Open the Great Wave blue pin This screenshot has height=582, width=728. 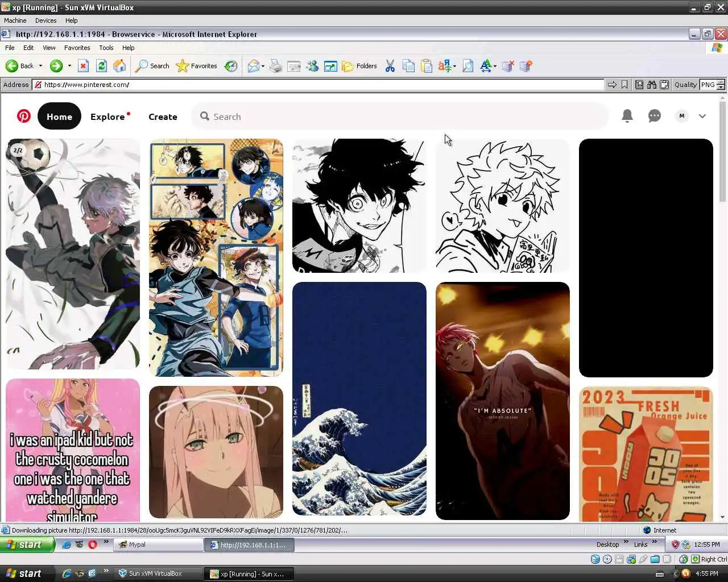pyautogui.click(x=359, y=398)
